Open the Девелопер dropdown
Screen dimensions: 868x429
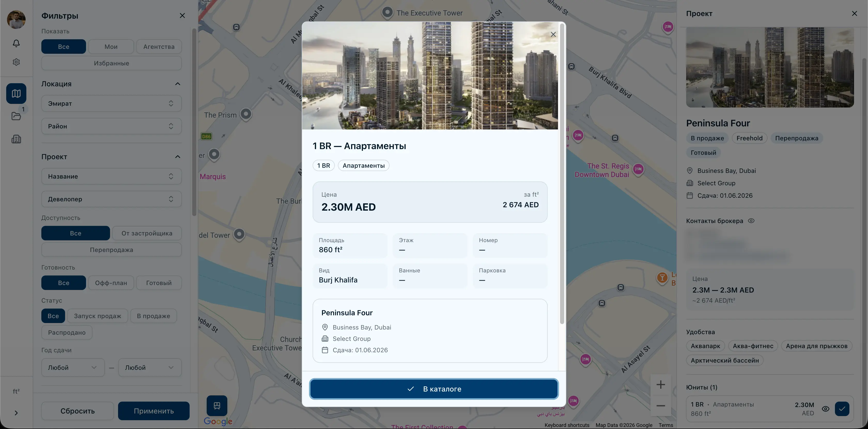(111, 199)
